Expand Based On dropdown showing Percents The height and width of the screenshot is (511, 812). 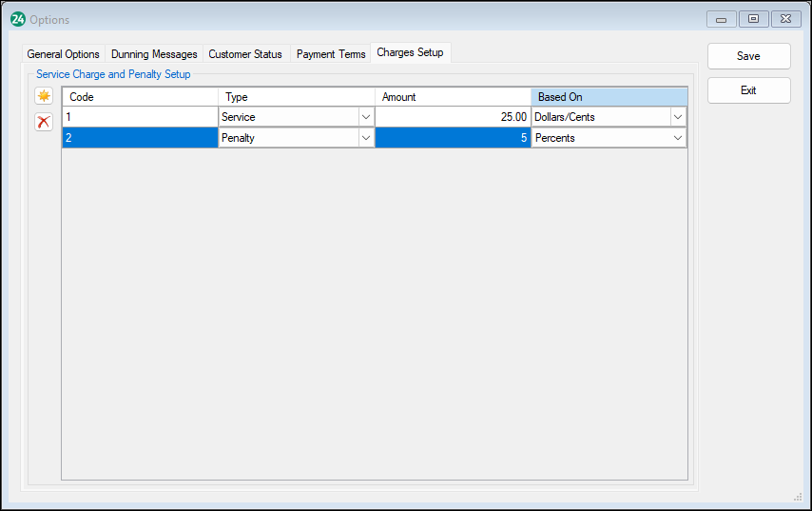677,138
